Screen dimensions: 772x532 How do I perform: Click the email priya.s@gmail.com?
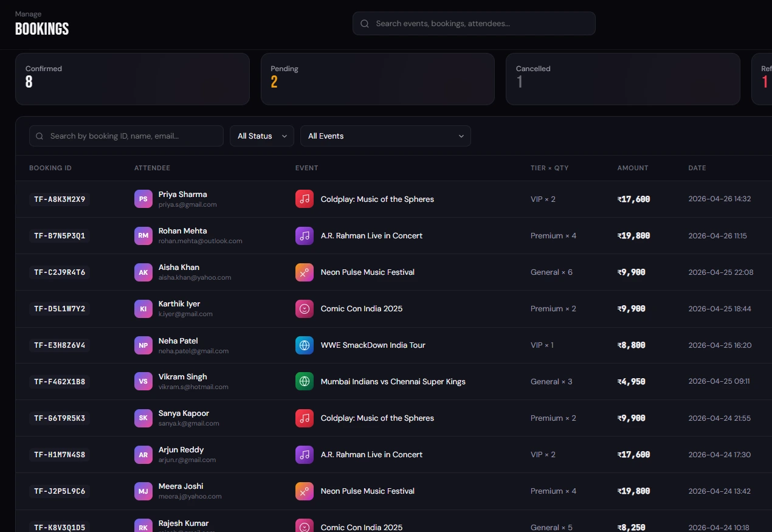click(188, 205)
